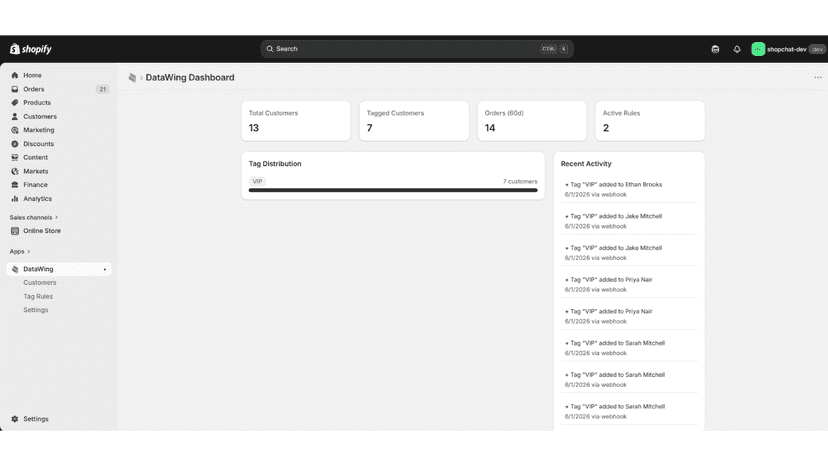
Task: Open the Discounts badge icon
Action: 15,144
